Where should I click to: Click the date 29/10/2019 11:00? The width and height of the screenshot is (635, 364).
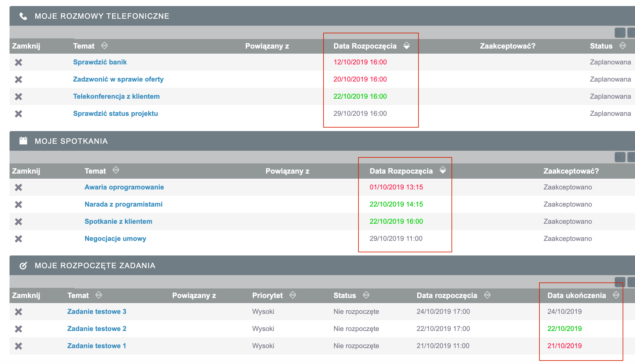click(396, 239)
